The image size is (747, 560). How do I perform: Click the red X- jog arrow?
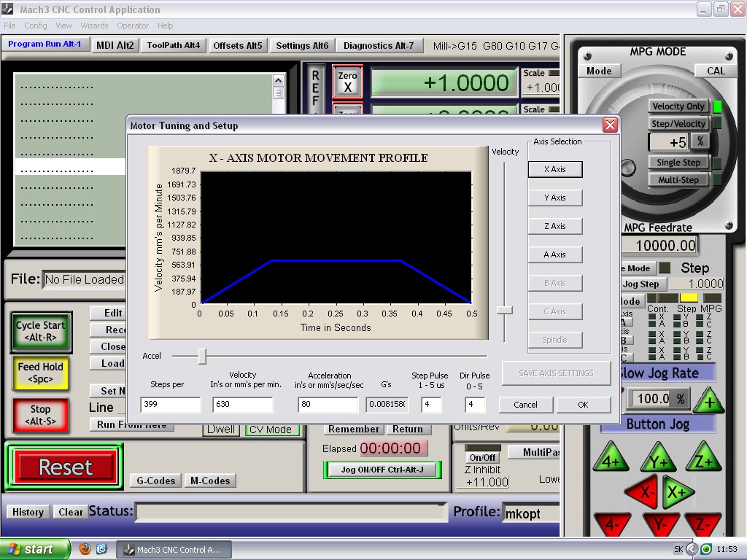644,492
